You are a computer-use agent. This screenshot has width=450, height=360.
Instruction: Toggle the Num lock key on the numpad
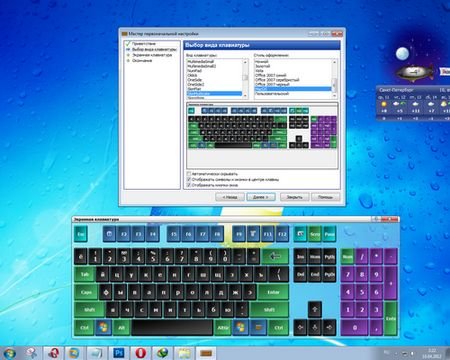(x=347, y=256)
